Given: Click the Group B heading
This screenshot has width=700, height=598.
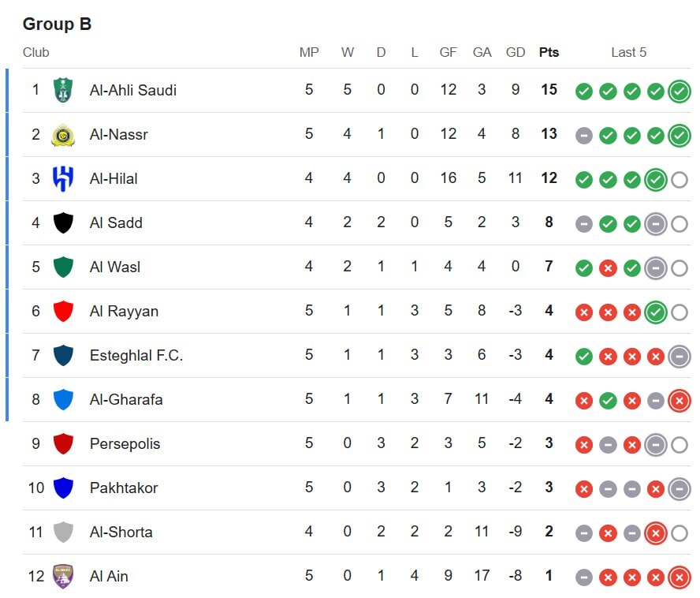Looking at the screenshot, I should 57,24.
